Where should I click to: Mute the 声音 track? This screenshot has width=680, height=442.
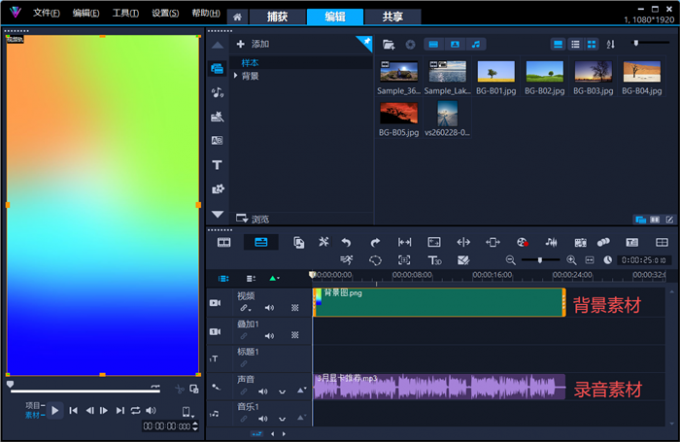click(263, 391)
